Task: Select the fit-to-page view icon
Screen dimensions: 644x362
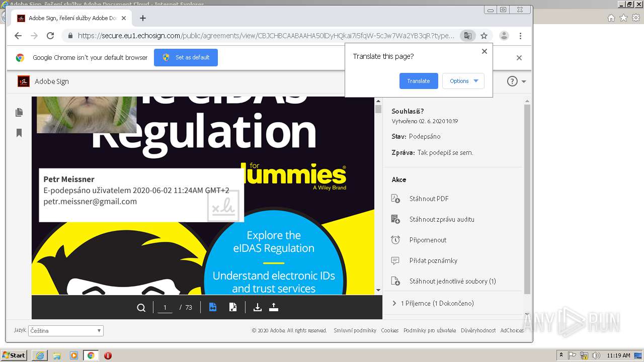Action: (233, 307)
